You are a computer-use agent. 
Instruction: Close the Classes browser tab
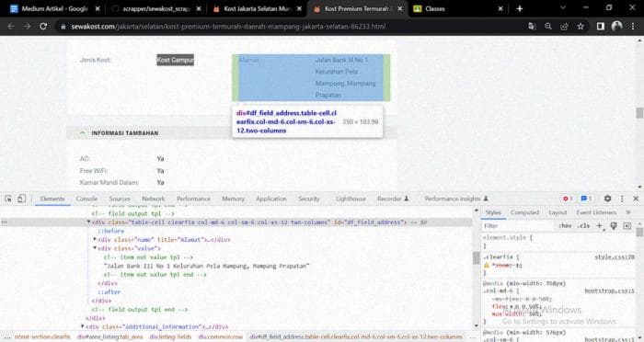pyautogui.click(x=500, y=8)
